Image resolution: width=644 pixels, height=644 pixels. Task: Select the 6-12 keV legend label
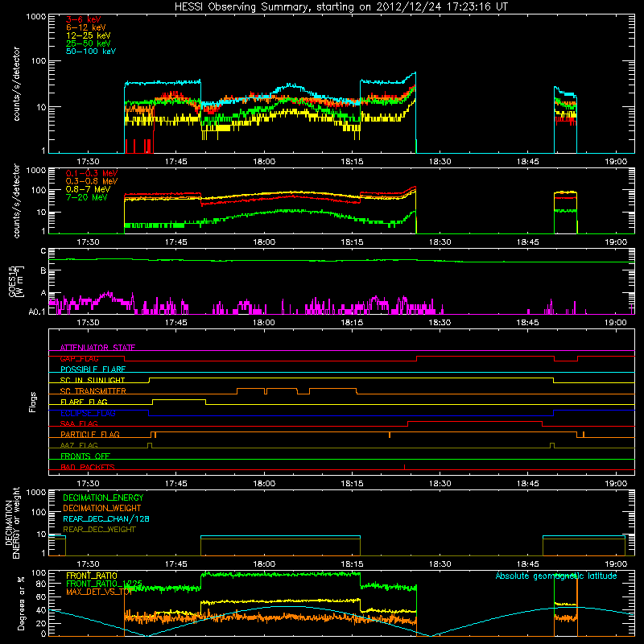click(x=85, y=27)
